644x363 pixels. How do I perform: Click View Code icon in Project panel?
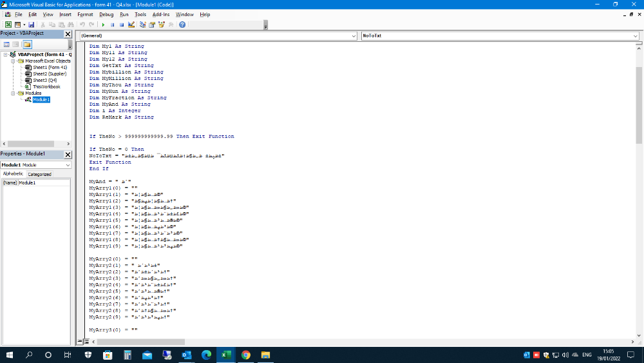(6, 44)
